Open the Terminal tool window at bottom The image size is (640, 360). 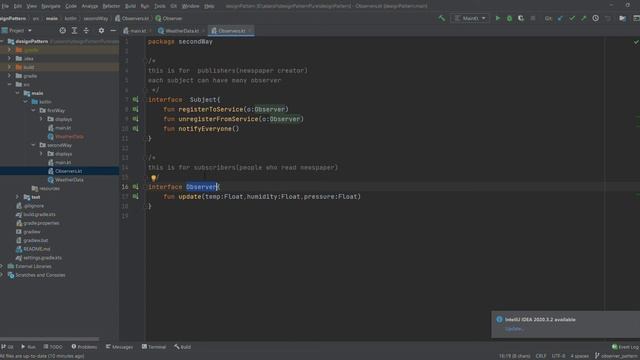coord(154,347)
